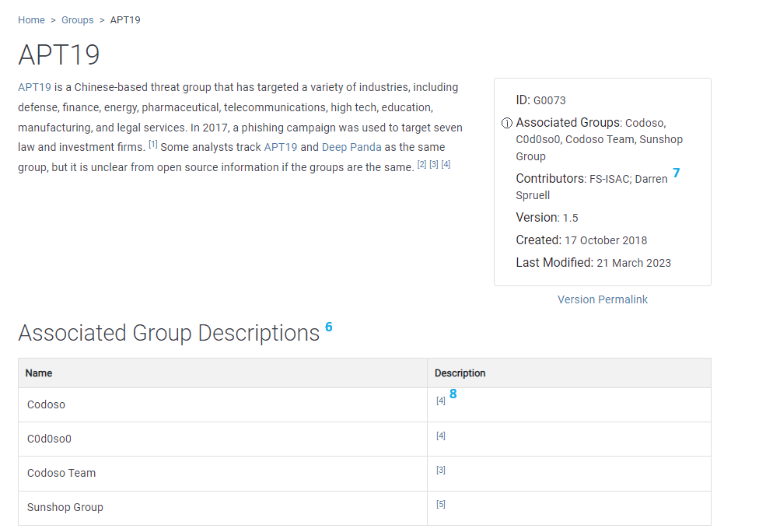Click the ID value G0073

549,100
